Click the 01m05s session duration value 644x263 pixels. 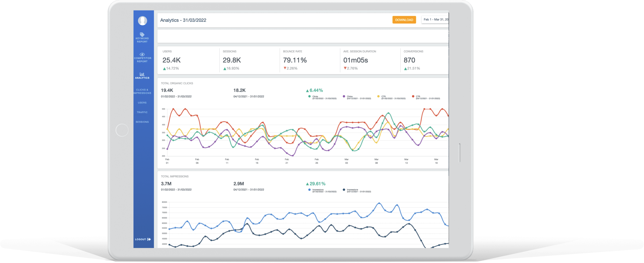pyautogui.click(x=355, y=60)
